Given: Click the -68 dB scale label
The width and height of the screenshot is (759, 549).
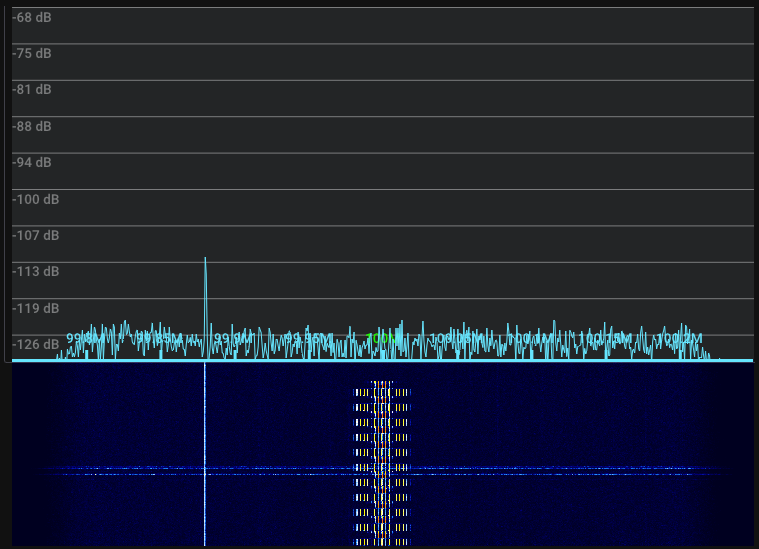Looking at the screenshot, I should coord(32,17).
